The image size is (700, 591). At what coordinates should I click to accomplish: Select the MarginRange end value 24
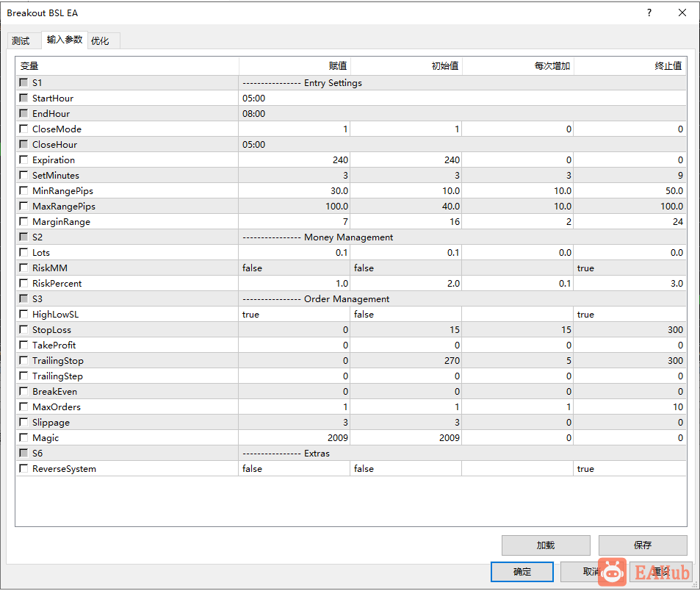629,221
